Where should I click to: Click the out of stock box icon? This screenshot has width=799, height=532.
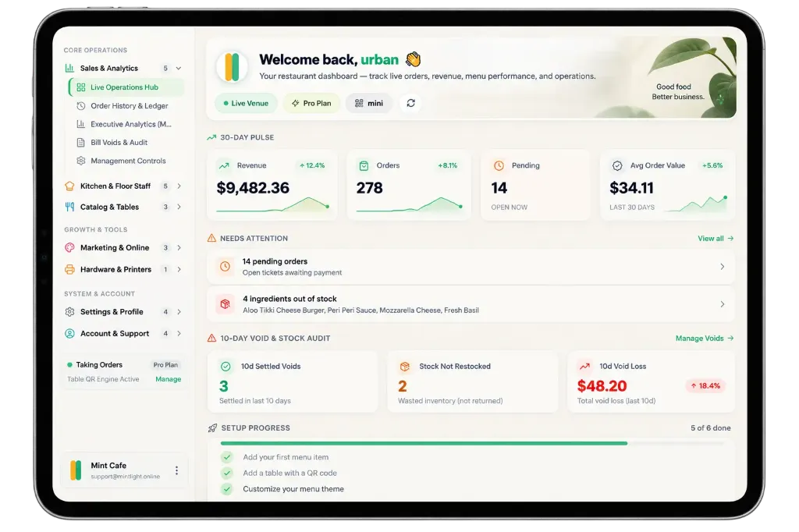pyautogui.click(x=225, y=304)
